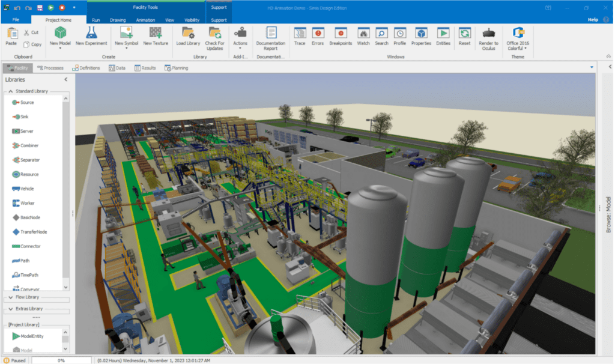The height and width of the screenshot is (364, 615).
Task: Switch to the Processes tab
Action: point(50,68)
